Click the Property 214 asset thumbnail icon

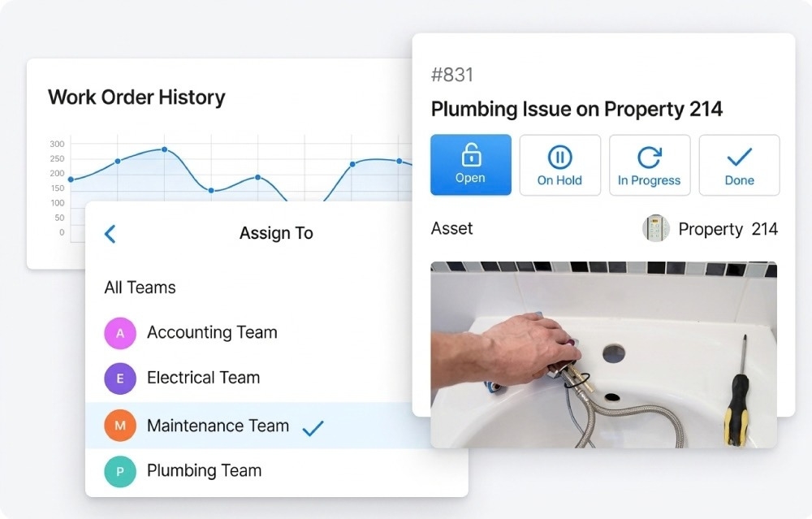656,228
